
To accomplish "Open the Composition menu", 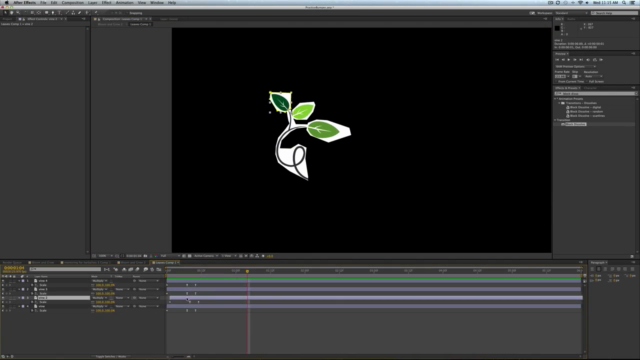I will pos(73,2).
